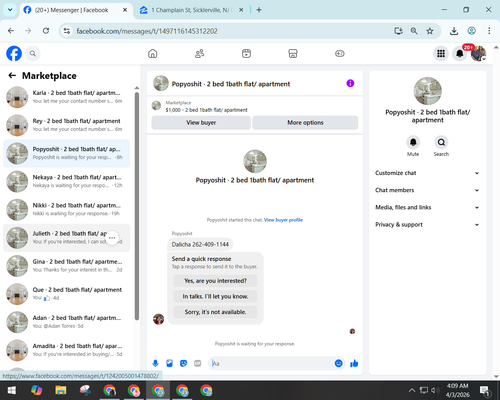The image size is (500, 400).
Task: Open Windows Start button
Action: tap(12, 390)
